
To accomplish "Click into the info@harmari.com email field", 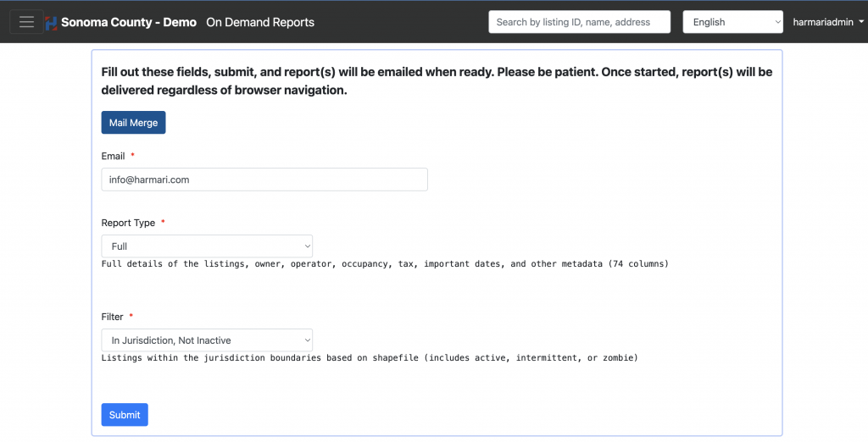I will (x=264, y=180).
